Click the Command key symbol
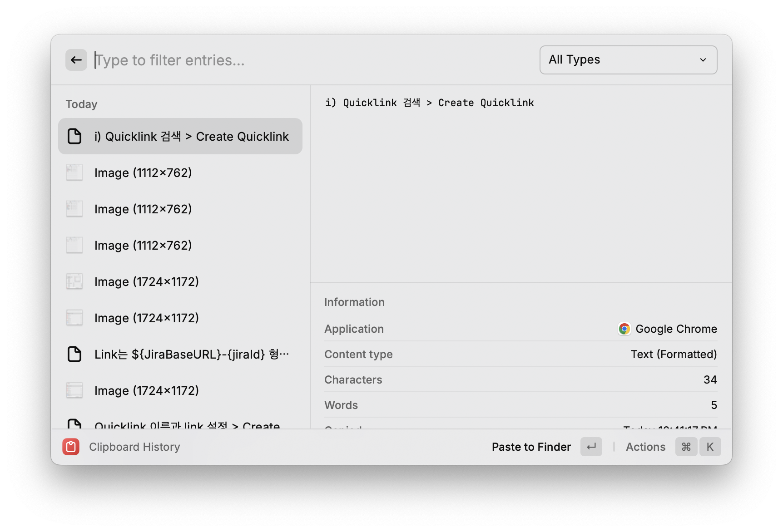Image resolution: width=783 pixels, height=532 pixels. tap(686, 447)
